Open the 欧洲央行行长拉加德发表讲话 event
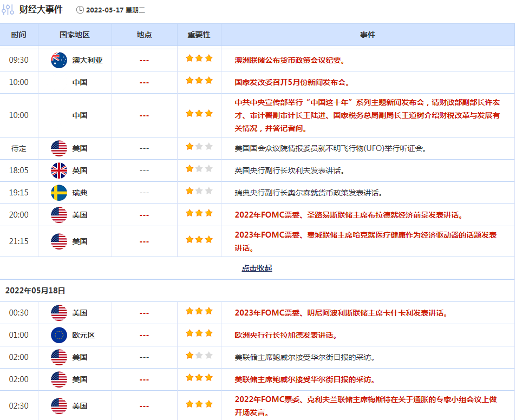516x420 pixels. point(286,335)
